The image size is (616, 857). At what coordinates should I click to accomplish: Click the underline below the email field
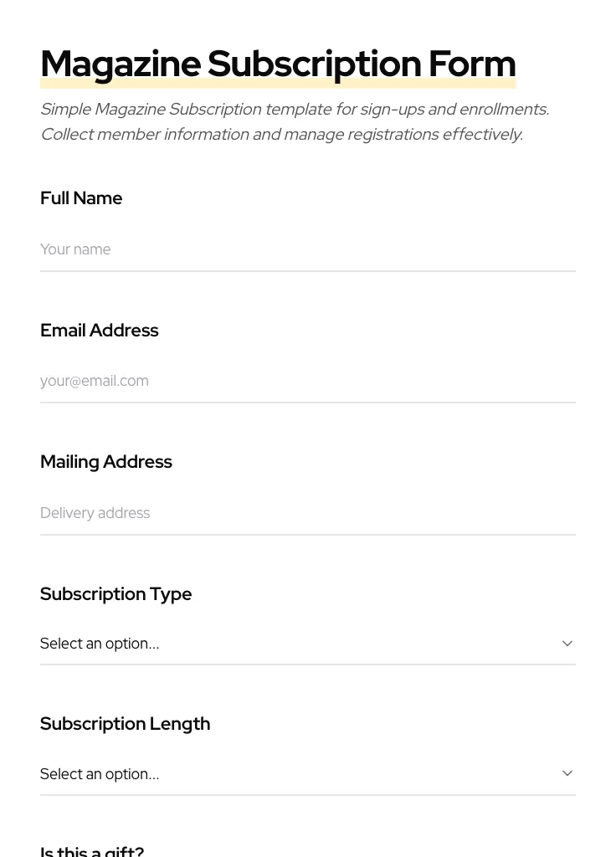point(308,403)
